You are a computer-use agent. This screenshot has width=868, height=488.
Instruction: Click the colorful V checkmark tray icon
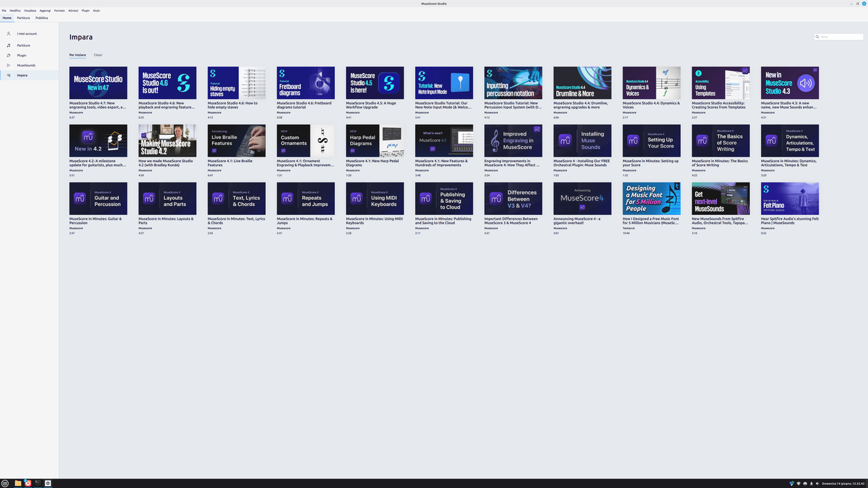[792, 483]
